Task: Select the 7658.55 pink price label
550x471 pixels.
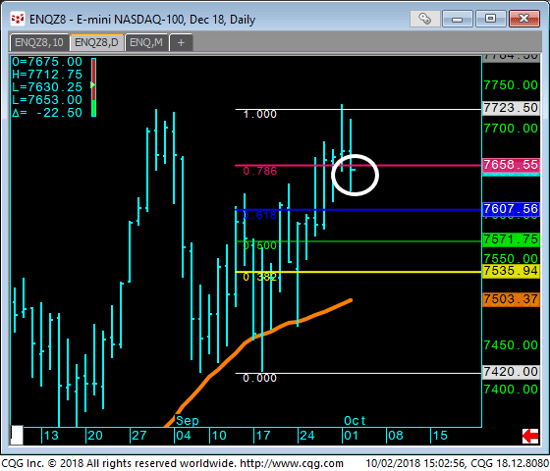Action: (511, 164)
